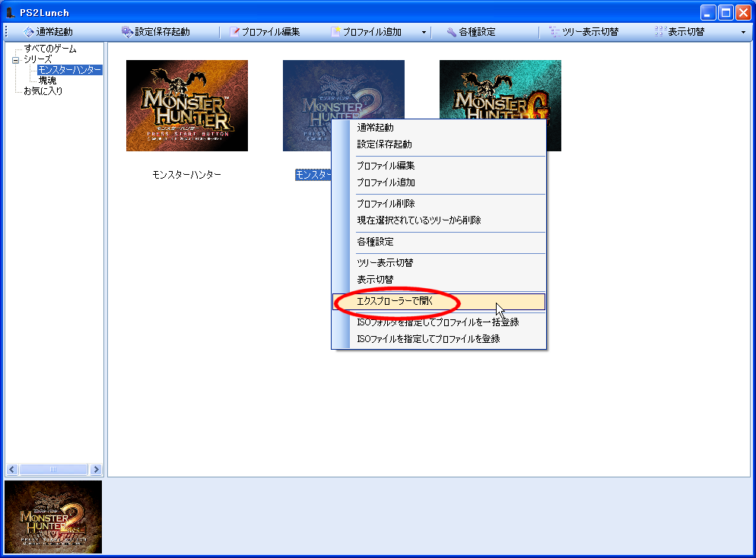Screen dimensions: 756x558
Task: Maximize the PS2Lunch window
Action: [x=726, y=12]
